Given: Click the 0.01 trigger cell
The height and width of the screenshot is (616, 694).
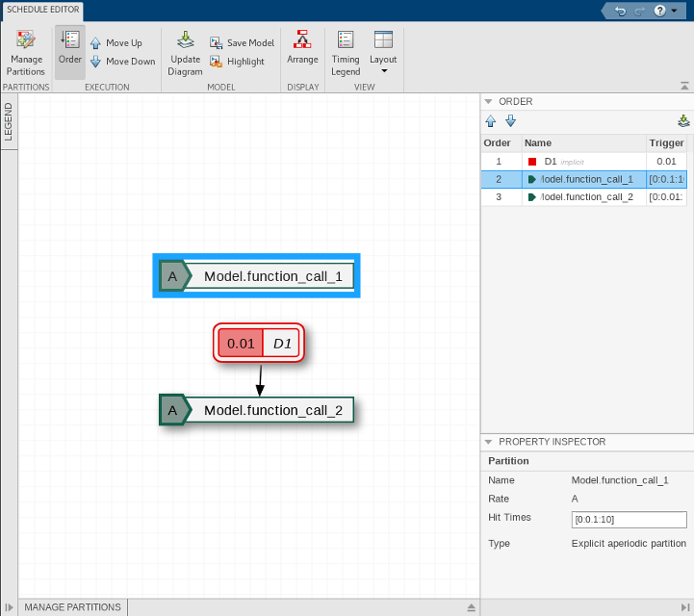Looking at the screenshot, I should coord(666,162).
